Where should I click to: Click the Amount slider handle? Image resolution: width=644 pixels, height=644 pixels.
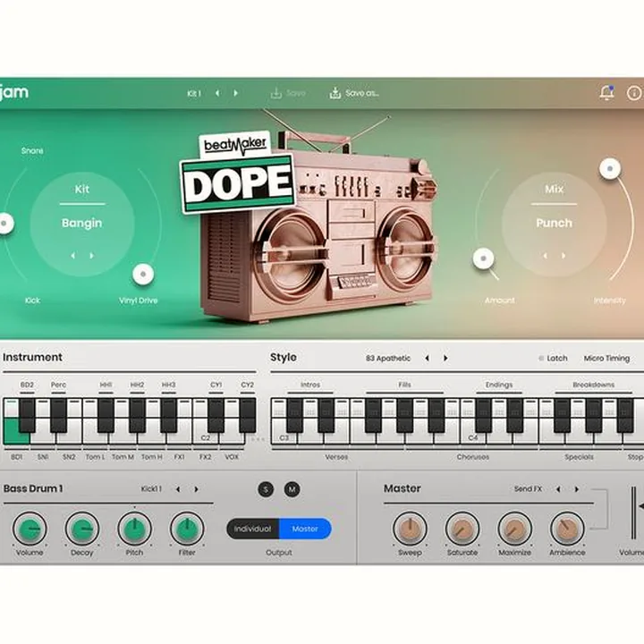(x=483, y=258)
